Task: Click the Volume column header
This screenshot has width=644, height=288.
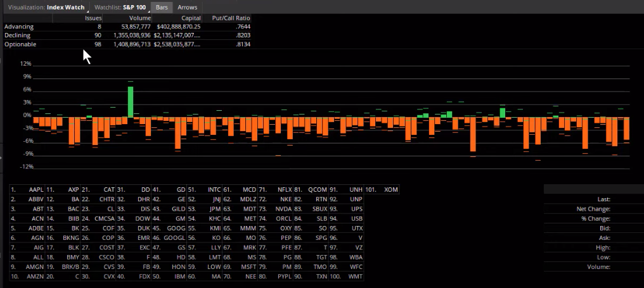Action: coord(140,18)
